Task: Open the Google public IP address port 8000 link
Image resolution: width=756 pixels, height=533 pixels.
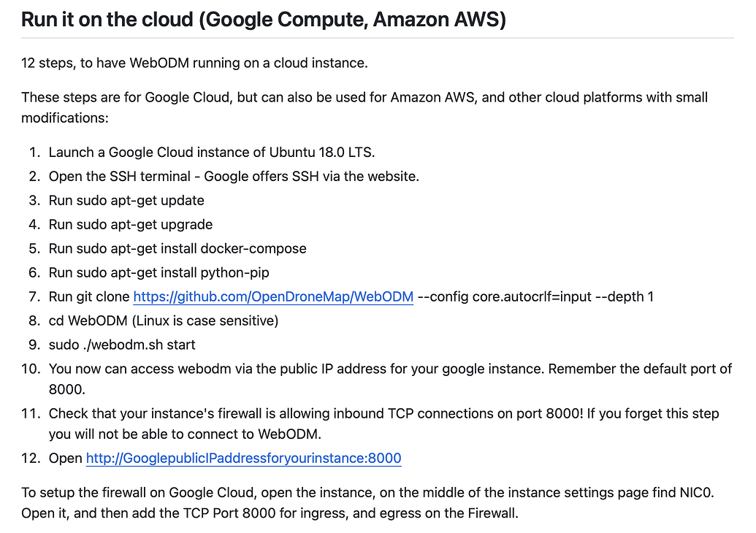Action: pos(243,459)
